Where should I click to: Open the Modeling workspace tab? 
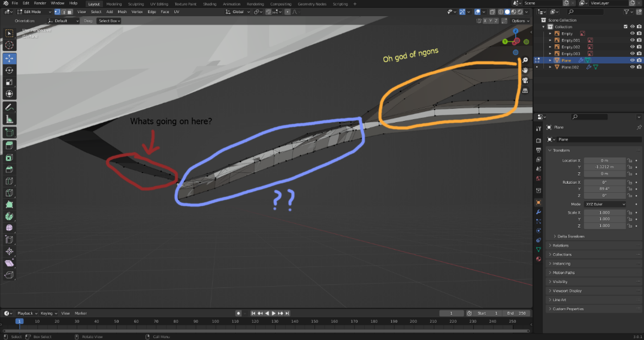click(x=114, y=4)
